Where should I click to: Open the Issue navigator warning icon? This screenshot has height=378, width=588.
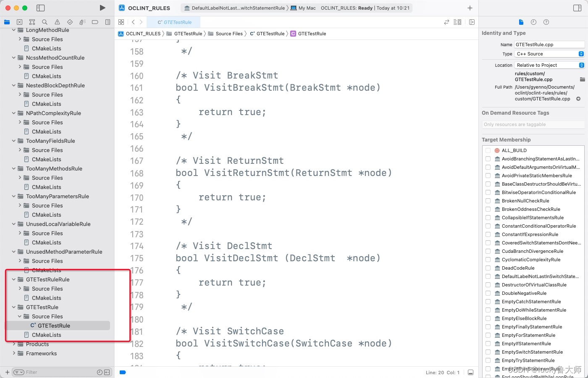[x=57, y=22]
